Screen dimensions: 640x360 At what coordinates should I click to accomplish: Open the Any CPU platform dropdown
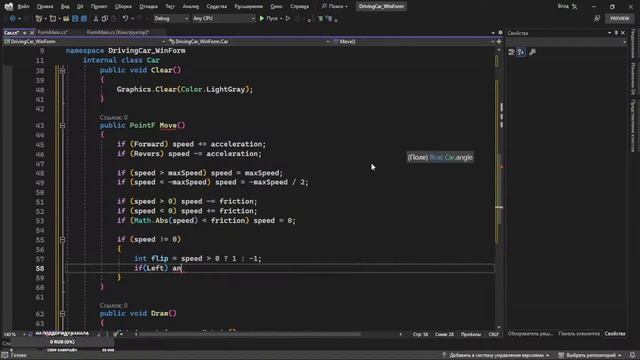coord(223,18)
